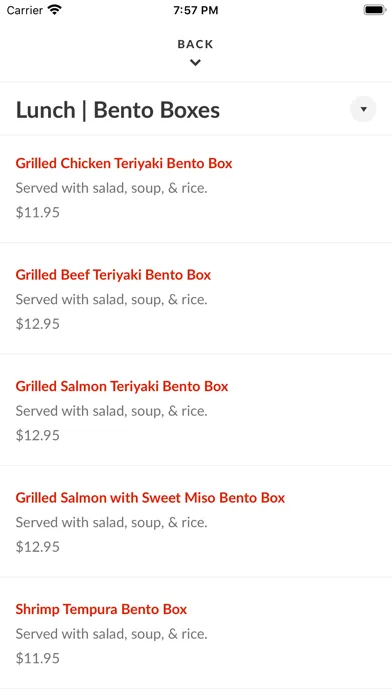Tap the description under Shrimp Tempura Bento Box
The width and height of the screenshot is (392, 696).
111,634
